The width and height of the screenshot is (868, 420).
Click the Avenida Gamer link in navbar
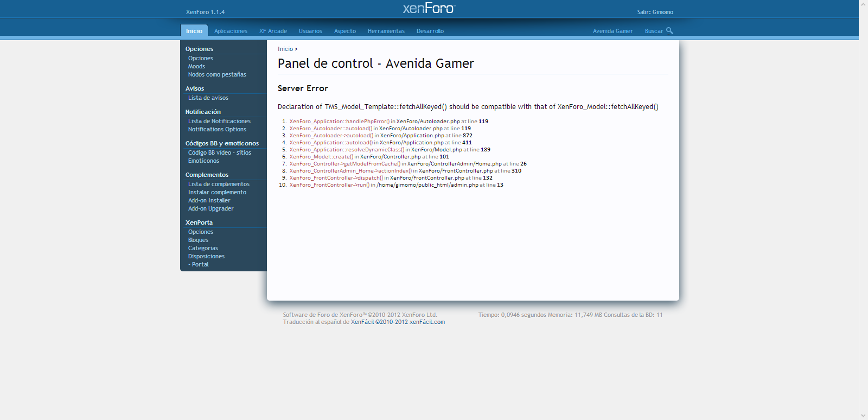[612, 31]
